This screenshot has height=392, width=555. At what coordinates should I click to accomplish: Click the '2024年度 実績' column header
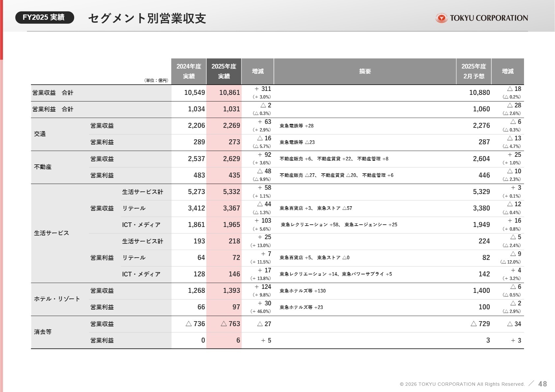(x=189, y=71)
